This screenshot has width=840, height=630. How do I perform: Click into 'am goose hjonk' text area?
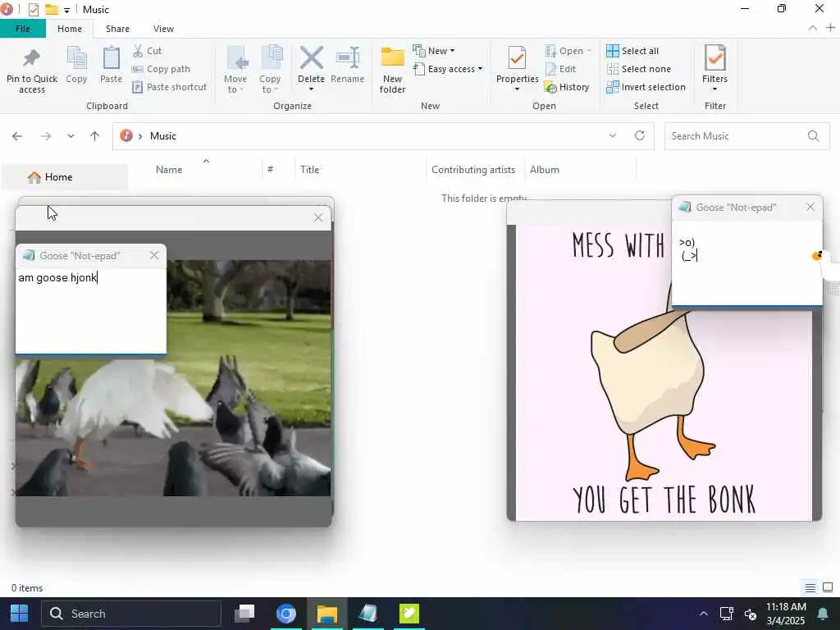pos(90,311)
